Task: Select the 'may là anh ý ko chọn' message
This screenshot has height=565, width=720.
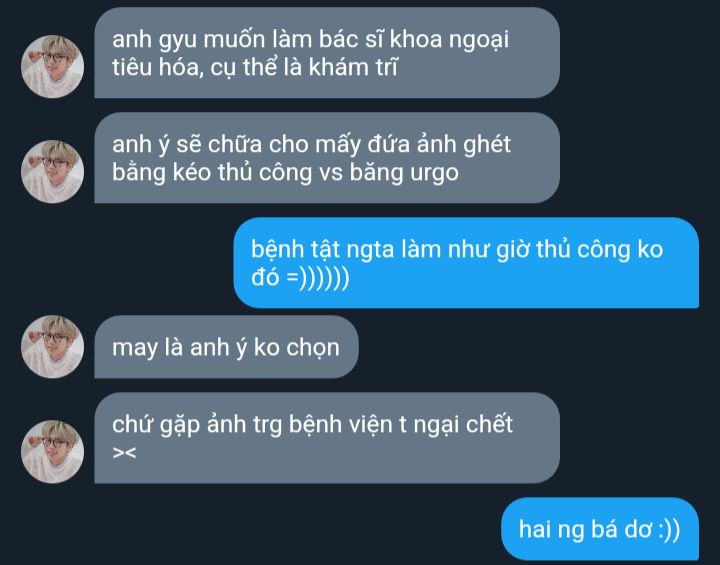Action: click(226, 347)
